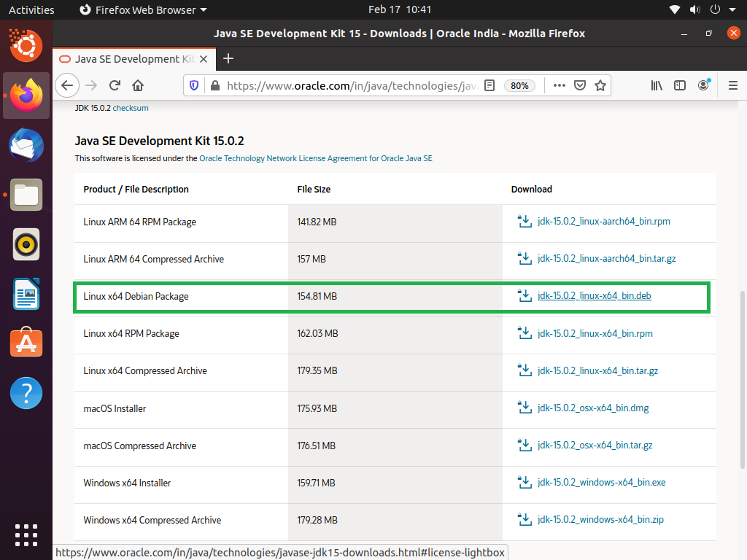Reset the 80% zoom level badge
The image size is (747, 560).
coord(519,86)
